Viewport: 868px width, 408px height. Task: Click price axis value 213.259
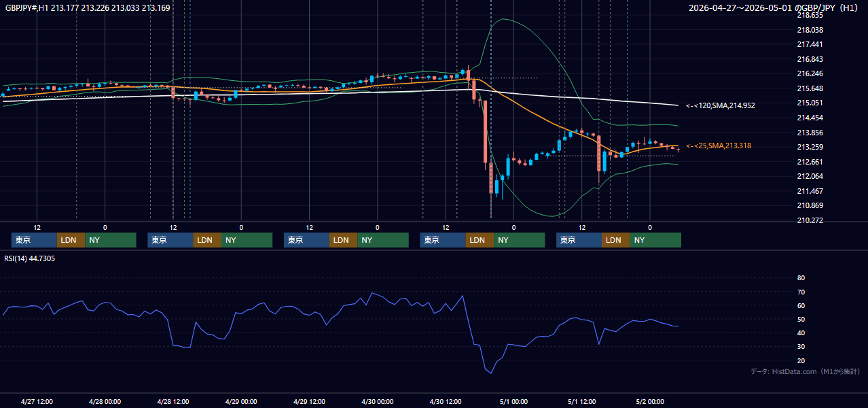point(810,147)
